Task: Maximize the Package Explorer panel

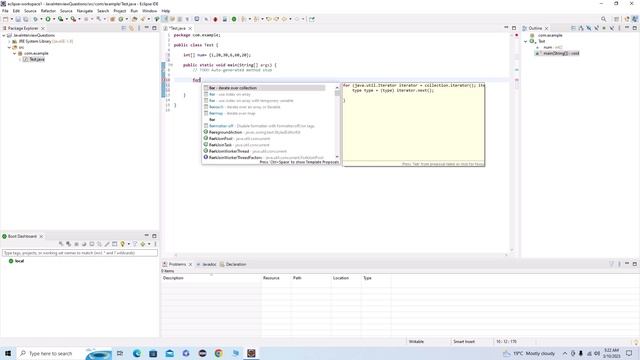Action: click(154, 28)
